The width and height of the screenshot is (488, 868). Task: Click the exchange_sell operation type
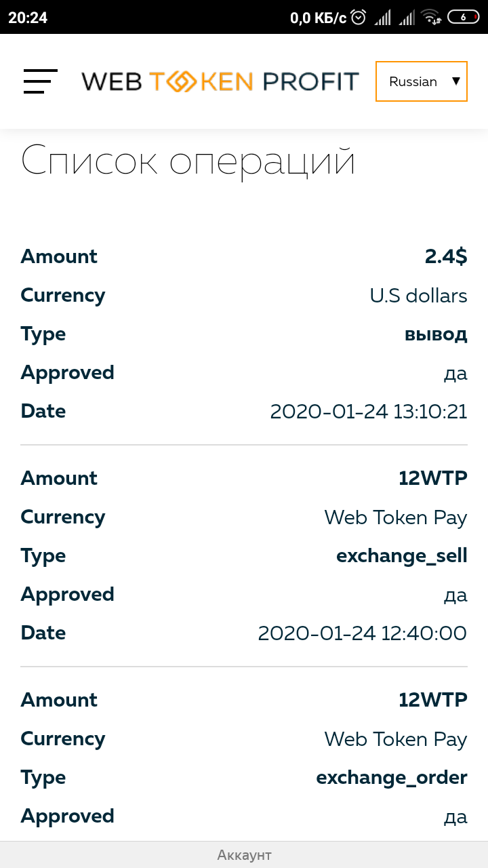(402, 556)
